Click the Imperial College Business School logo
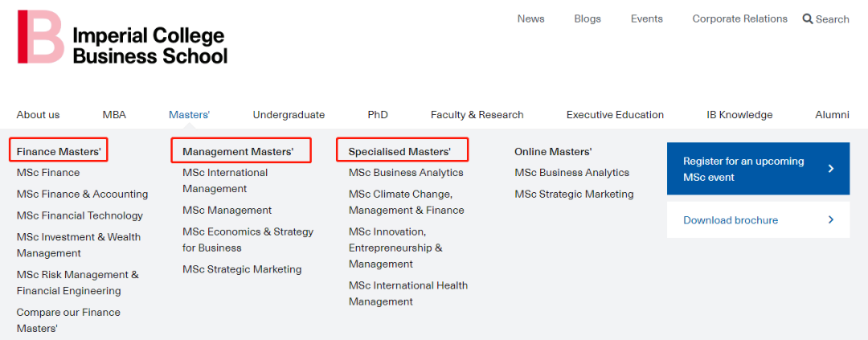Viewport: 868px width, 340px height. [122, 36]
